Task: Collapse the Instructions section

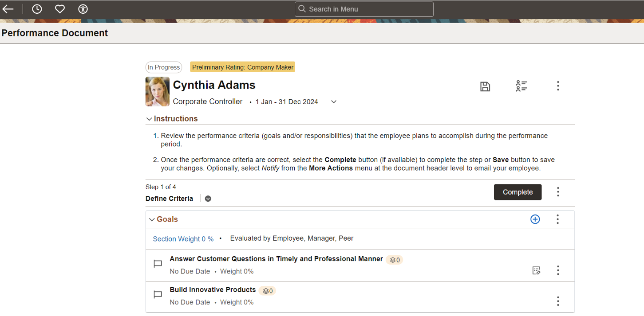Action: (149, 119)
